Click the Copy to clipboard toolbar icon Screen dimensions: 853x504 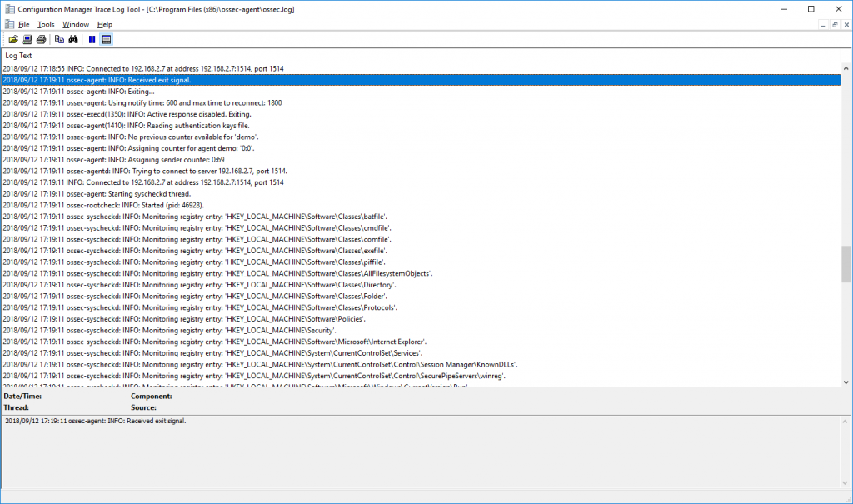coord(59,39)
